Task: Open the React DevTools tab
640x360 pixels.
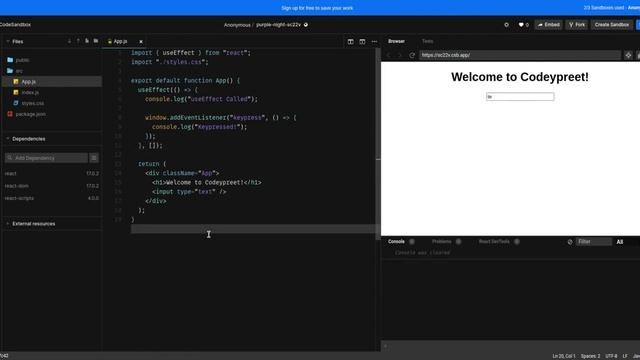Action: coord(494,242)
